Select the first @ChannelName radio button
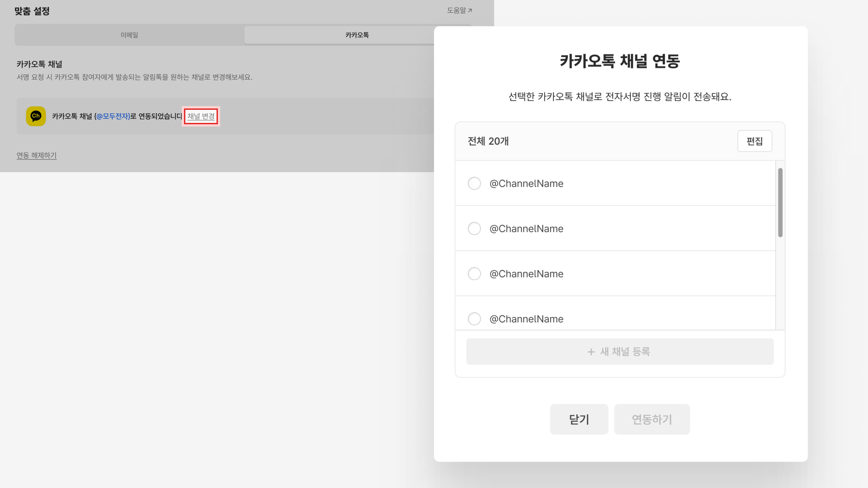868x488 pixels. [x=474, y=183]
